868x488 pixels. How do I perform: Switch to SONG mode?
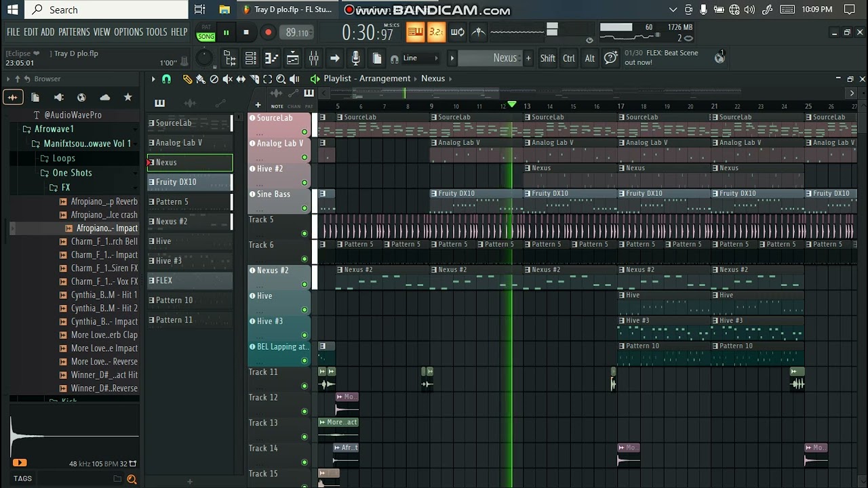click(206, 37)
